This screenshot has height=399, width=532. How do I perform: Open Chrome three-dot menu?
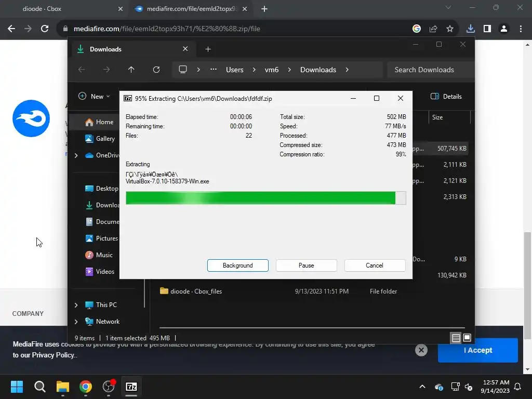click(x=521, y=29)
